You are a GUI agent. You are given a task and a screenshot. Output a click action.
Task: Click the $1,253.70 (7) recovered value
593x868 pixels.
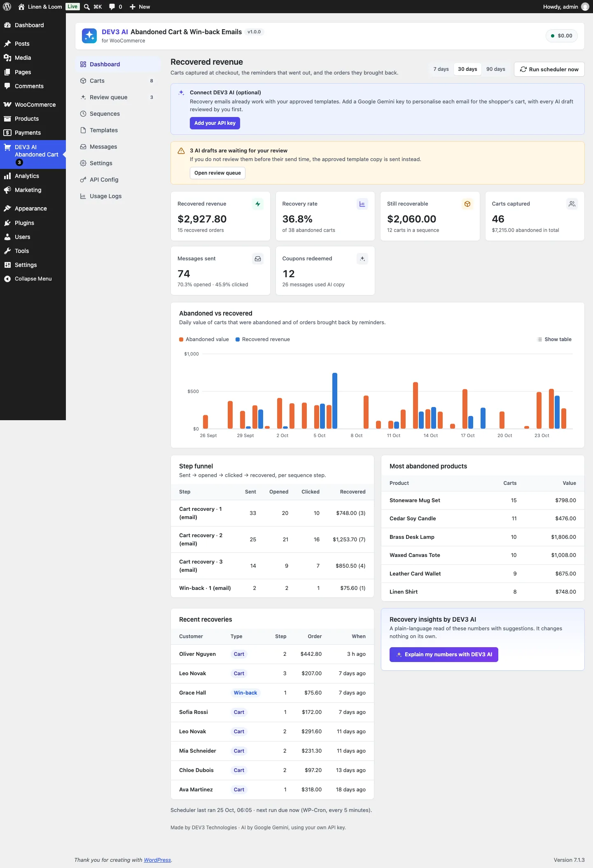tap(349, 540)
